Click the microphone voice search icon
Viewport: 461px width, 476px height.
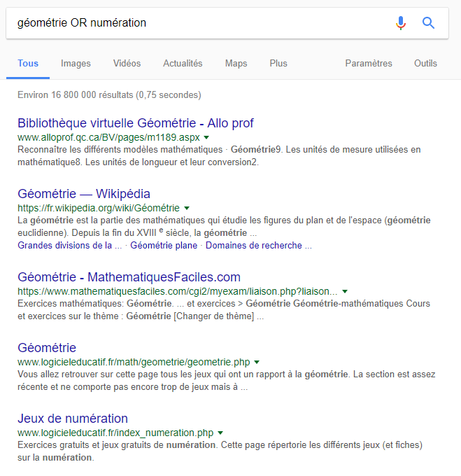(401, 23)
